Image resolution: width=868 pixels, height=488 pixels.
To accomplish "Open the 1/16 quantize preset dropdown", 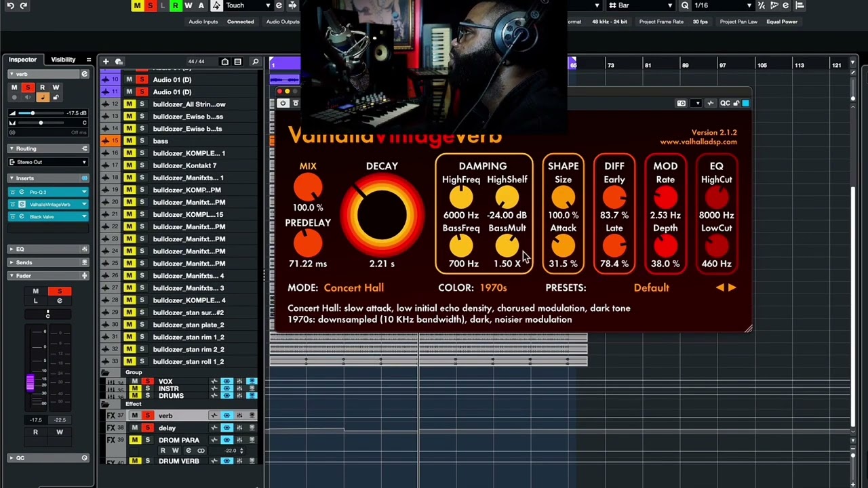I will (x=723, y=5).
